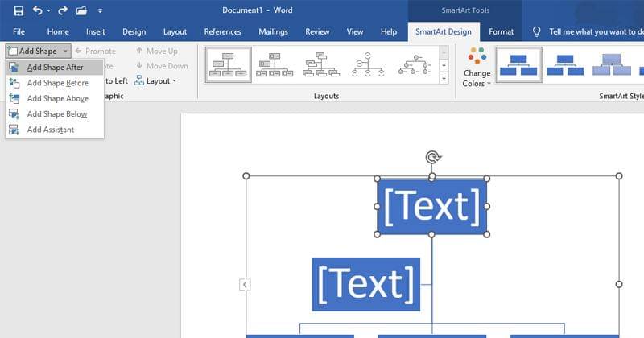
Task: Open the Format tab under SmartArt Tools
Action: click(501, 32)
